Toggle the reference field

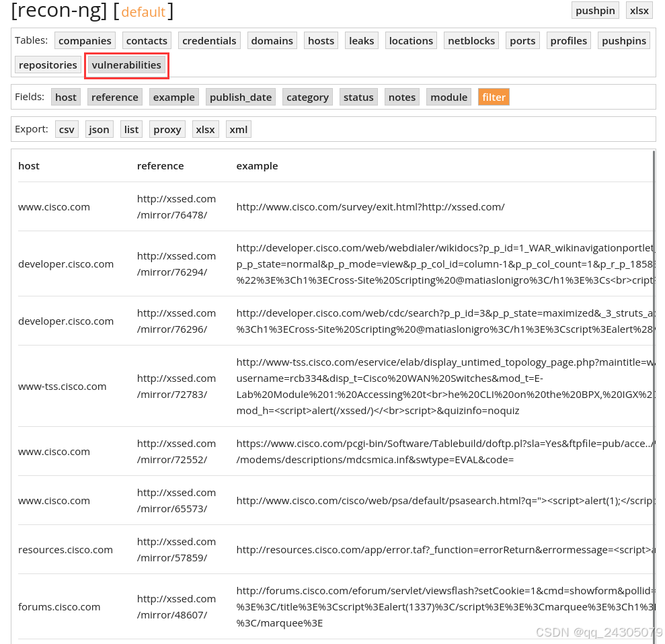115,97
